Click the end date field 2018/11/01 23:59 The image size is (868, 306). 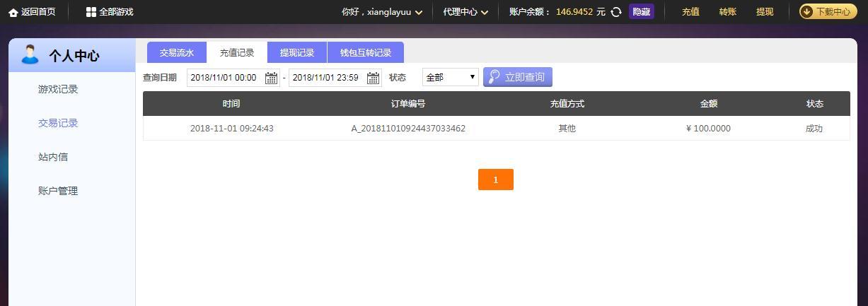[x=335, y=78]
